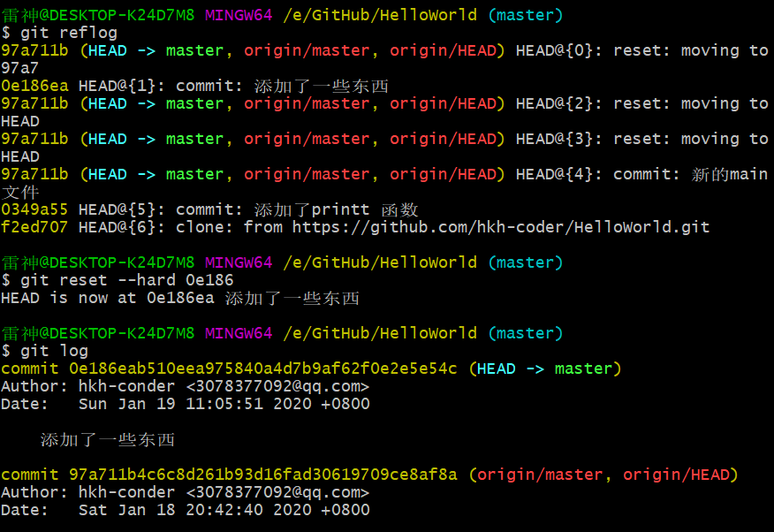Screen dimensions: 774x532
Task: Click the HEAD@{3} reflog entry label
Action: 558,139
